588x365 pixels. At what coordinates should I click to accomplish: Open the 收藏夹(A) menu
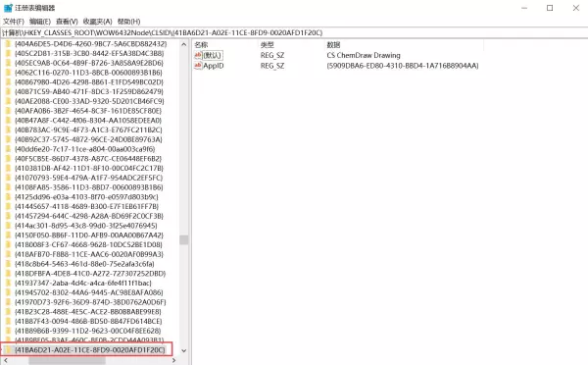point(97,22)
